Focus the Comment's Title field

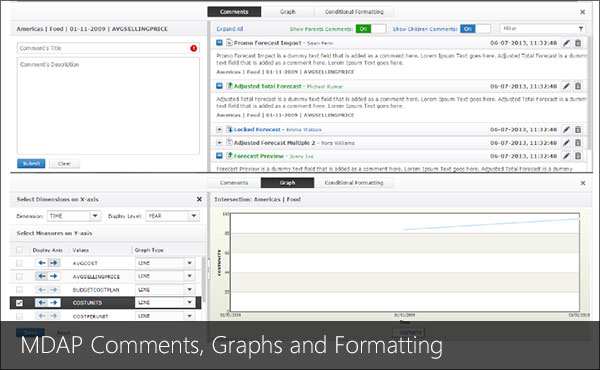[108, 48]
